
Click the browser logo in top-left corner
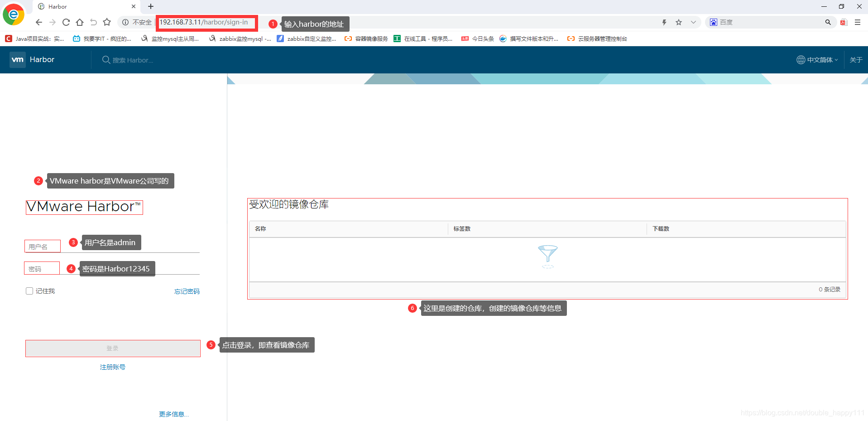[x=14, y=15]
